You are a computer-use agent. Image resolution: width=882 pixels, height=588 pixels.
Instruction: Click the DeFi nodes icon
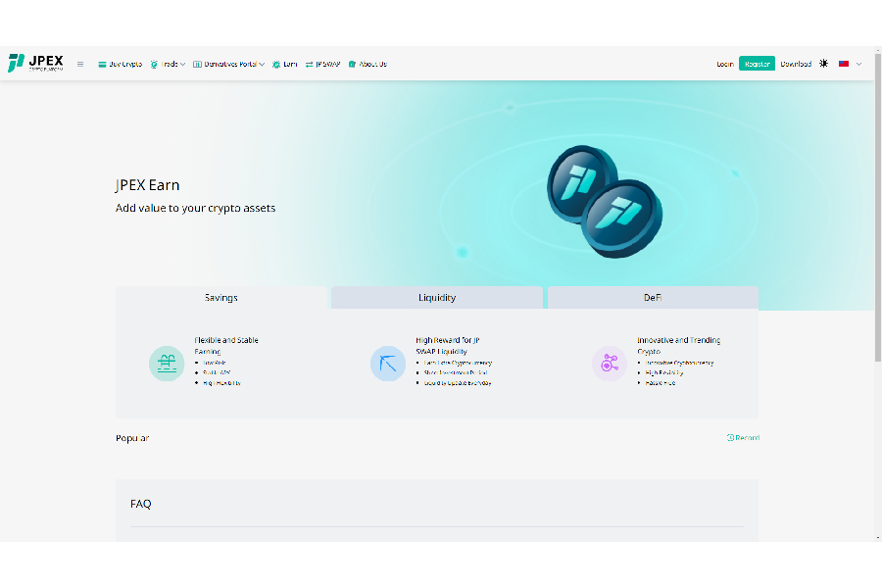click(610, 364)
